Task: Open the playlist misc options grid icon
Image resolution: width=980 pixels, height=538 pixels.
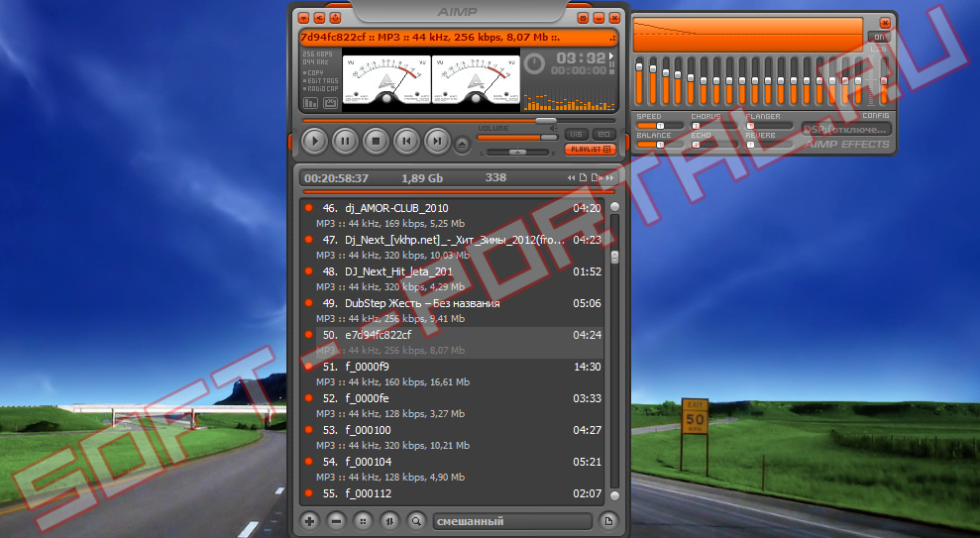Action: tap(363, 521)
